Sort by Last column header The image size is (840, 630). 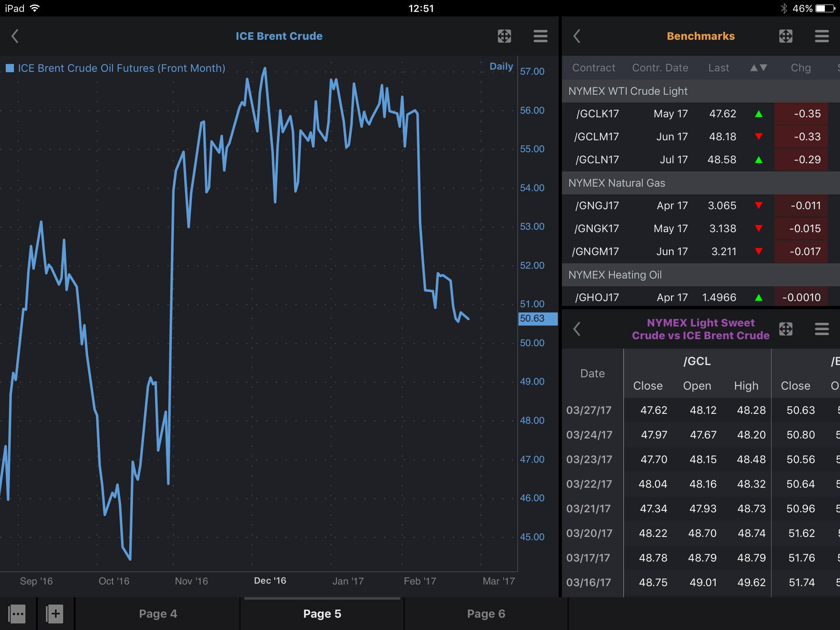tap(719, 68)
